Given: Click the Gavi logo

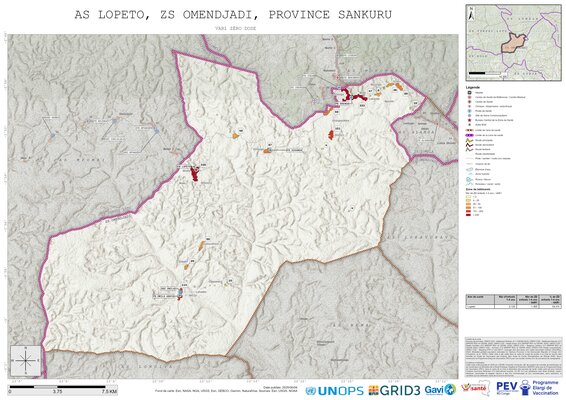Looking at the screenshot, I should [x=440, y=390].
